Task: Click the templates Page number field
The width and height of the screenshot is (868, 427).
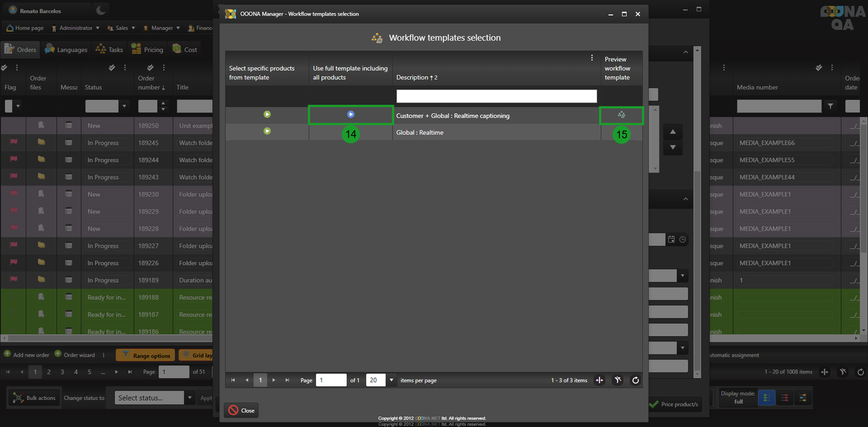Action: point(331,380)
